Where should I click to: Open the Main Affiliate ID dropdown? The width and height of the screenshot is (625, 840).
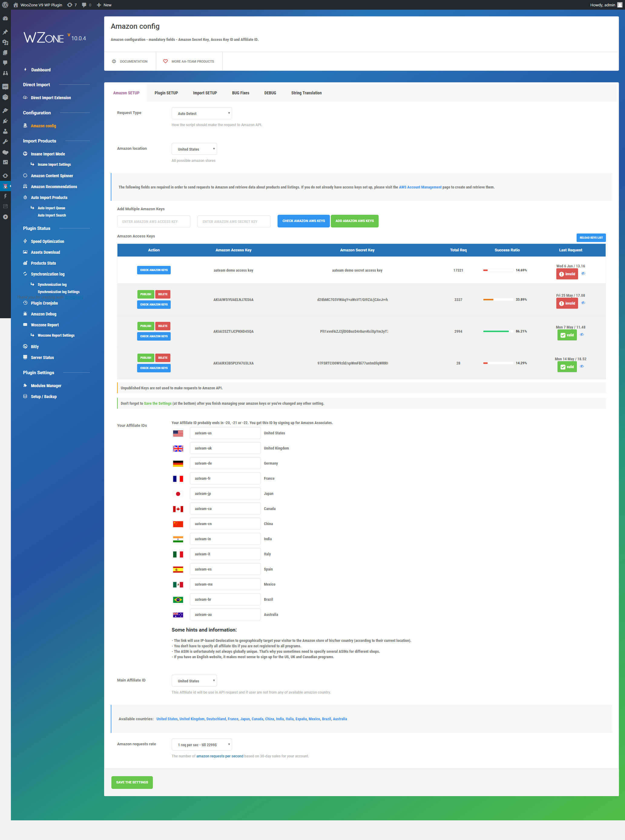pyautogui.click(x=194, y=681)
